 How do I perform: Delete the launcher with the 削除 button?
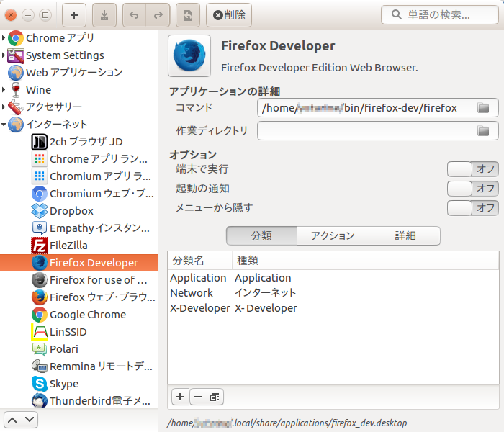tap(229, 15)
